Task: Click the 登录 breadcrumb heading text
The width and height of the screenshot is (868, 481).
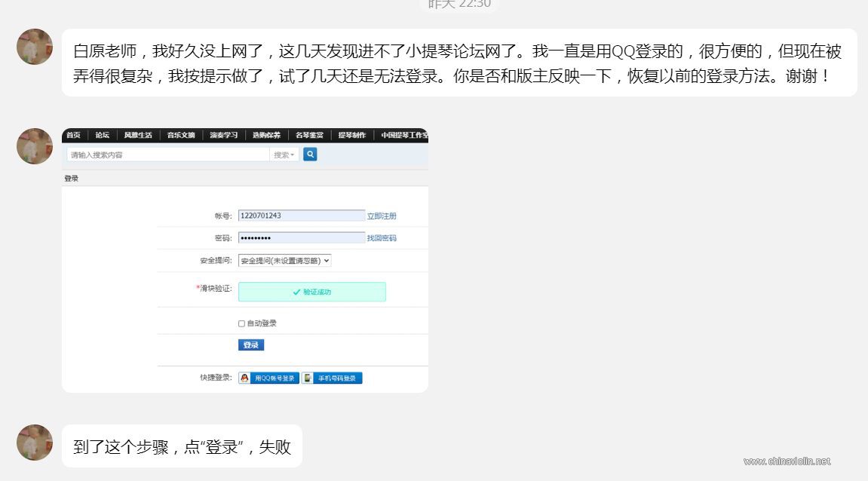Action: [72, 178]
